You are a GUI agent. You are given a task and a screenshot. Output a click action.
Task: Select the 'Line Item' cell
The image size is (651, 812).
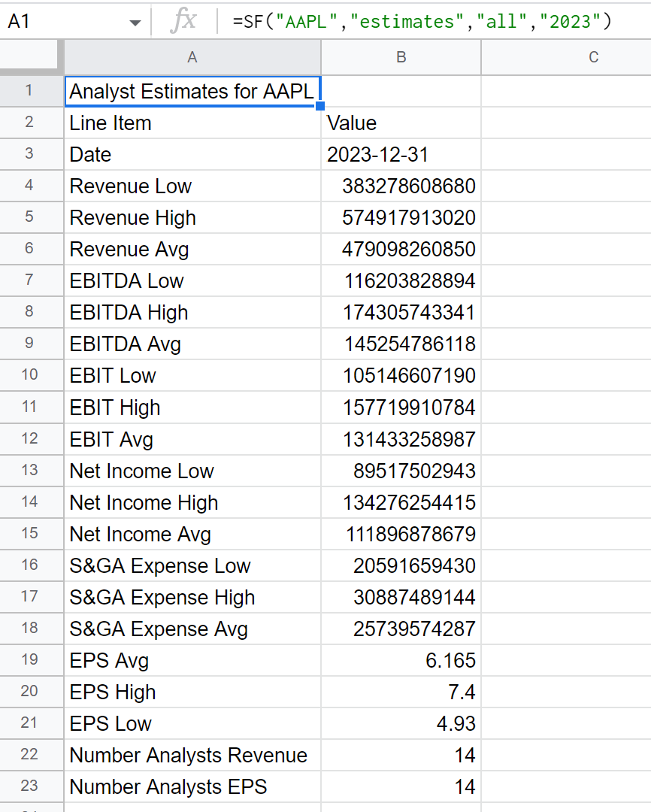192,123
